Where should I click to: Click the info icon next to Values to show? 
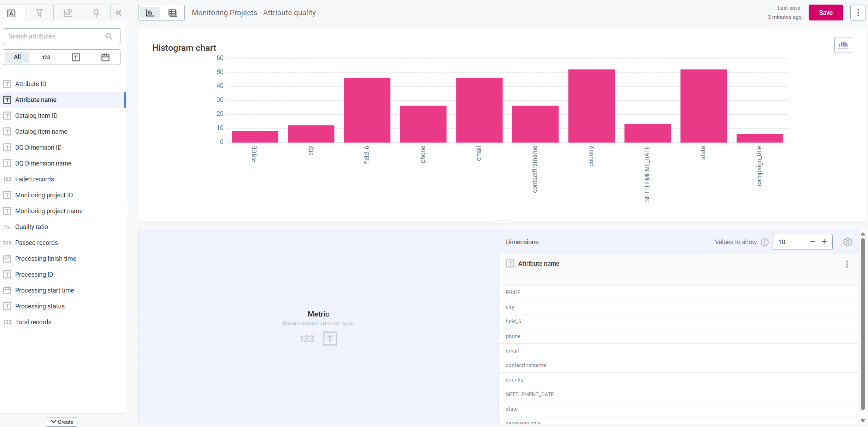[x=765, y=242]
